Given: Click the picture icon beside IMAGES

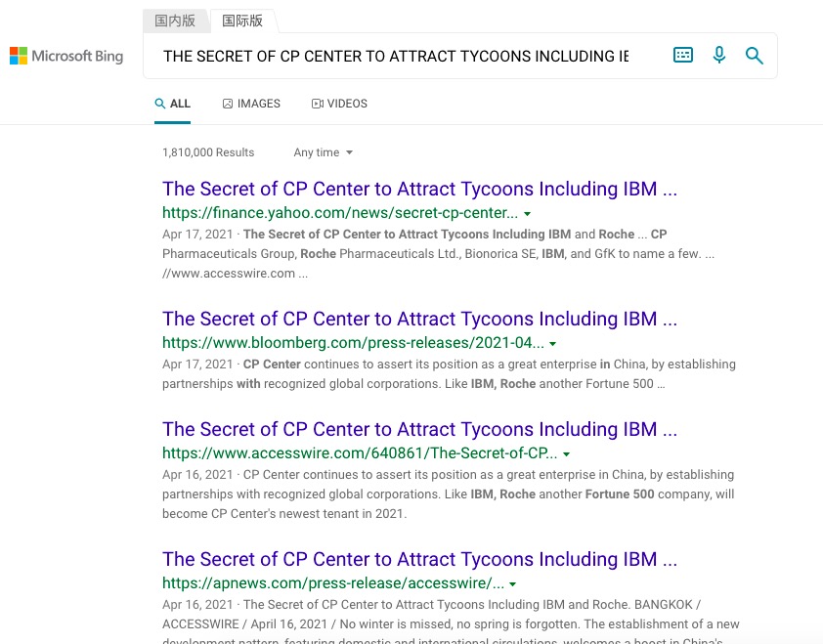Looking at the screenshot, I should coord(228,104).
